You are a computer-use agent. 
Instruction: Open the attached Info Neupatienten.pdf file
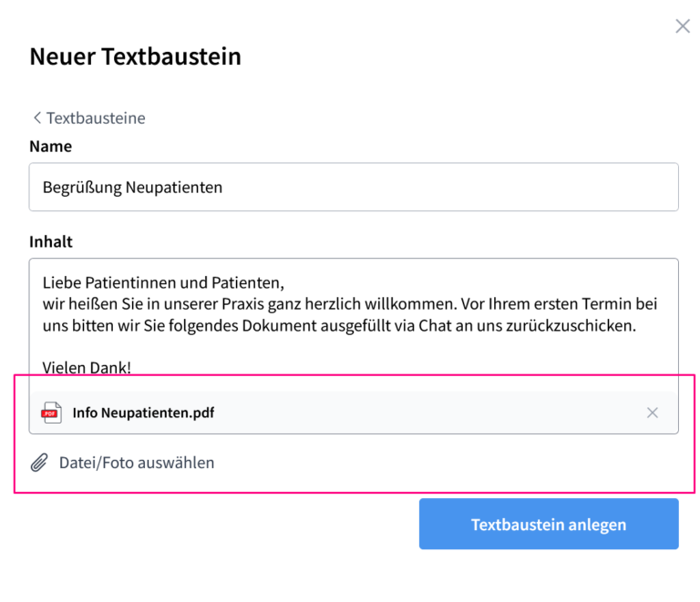point(143,413)
